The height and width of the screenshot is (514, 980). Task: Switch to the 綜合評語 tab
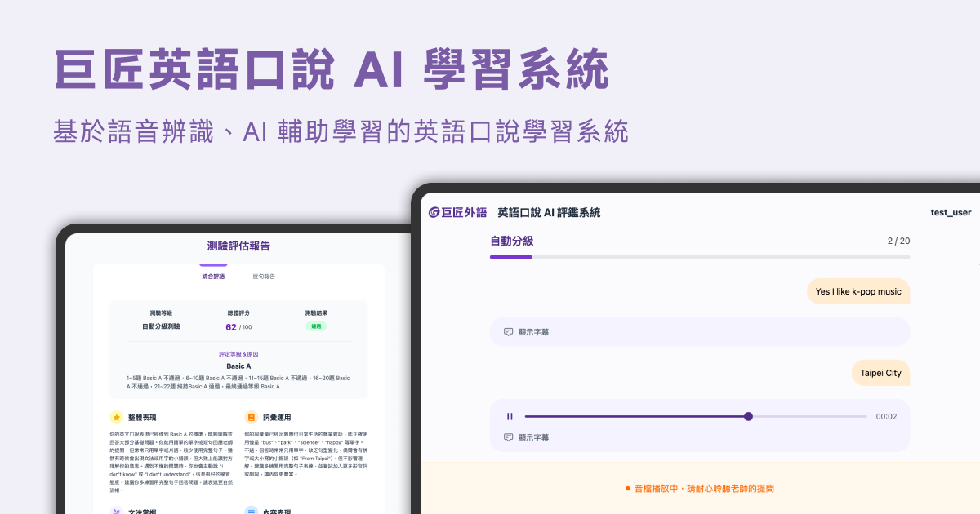tap(213, 277)
